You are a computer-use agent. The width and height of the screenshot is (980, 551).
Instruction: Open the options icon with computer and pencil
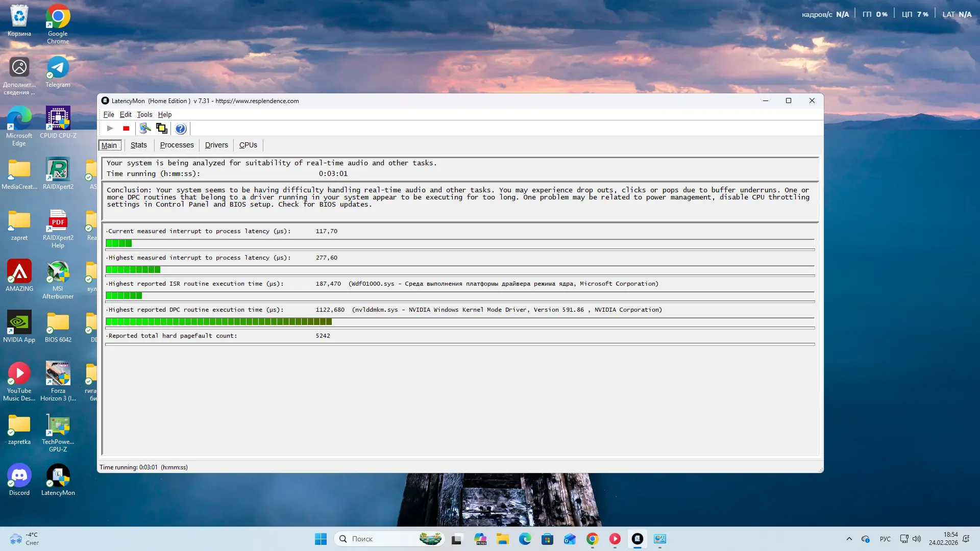point(145,129)
